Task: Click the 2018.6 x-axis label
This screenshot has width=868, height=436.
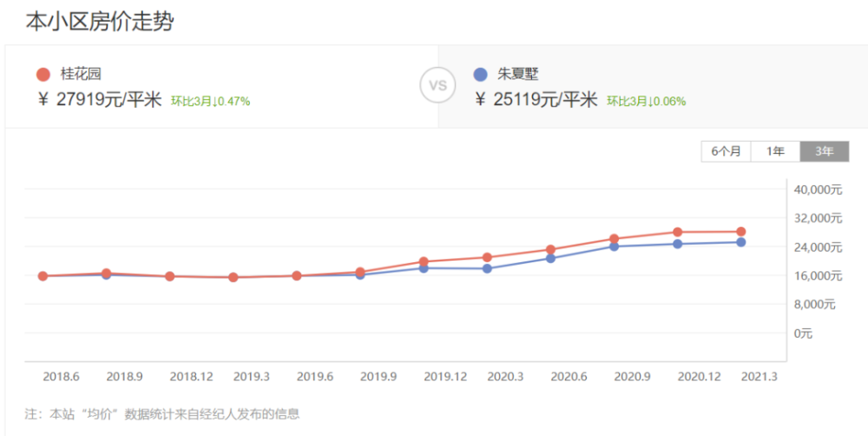Action: (61, 377)
